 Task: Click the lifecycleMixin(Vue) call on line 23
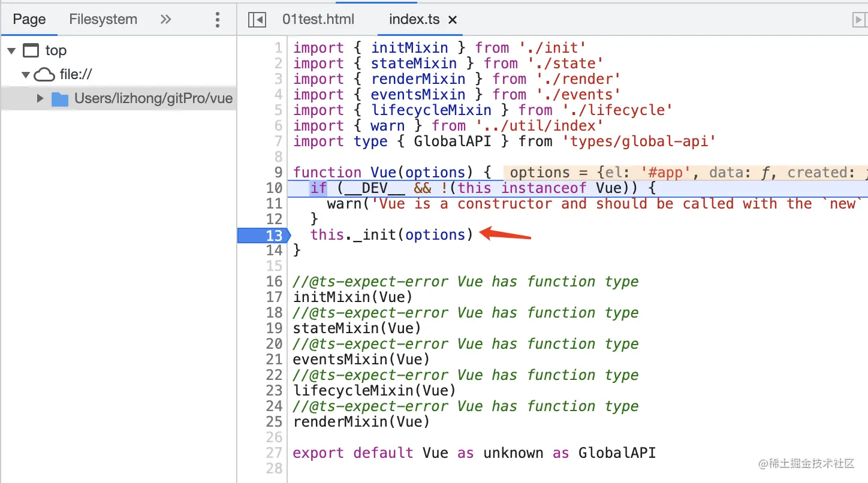375,391
